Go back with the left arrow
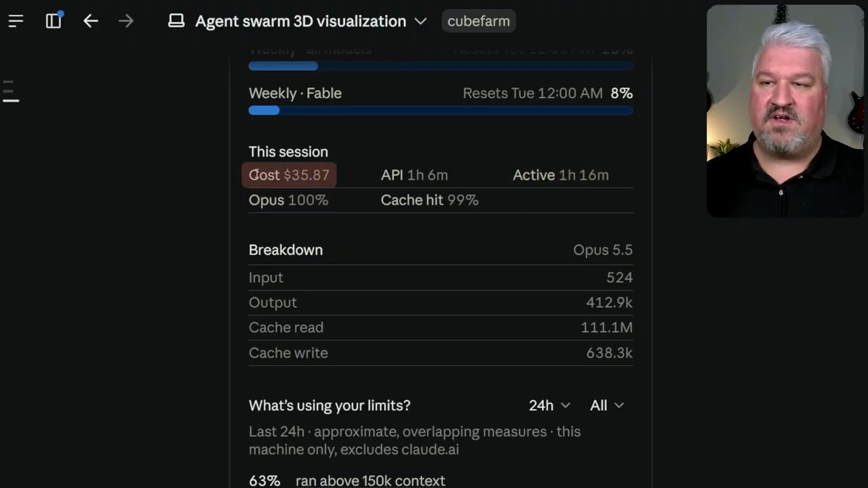868x488 pixels. click(91, 21)
